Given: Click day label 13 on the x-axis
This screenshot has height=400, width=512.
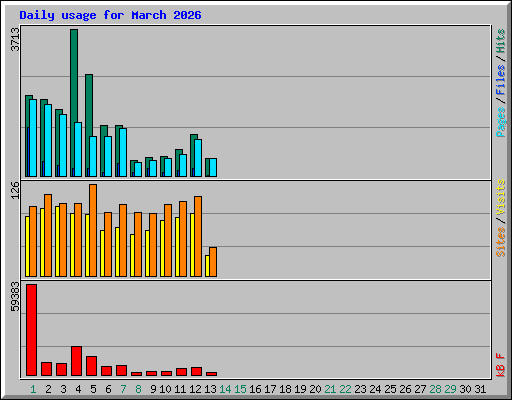Looking at the screenshot, I should coord(210,389).
